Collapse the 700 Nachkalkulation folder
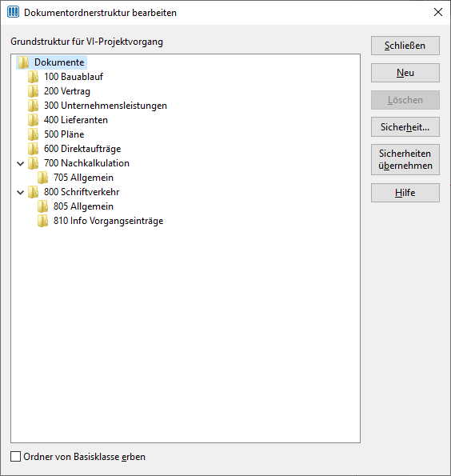 (x=20, y=164)
